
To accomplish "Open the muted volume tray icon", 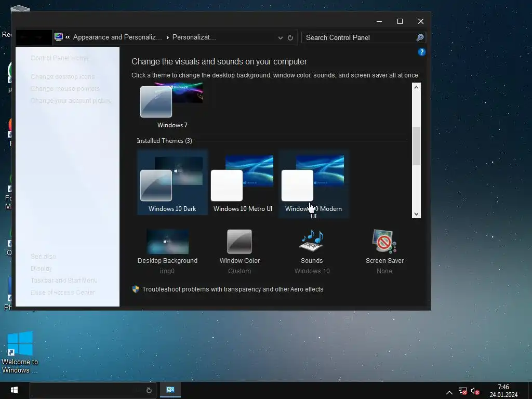I will coord(475,391).
